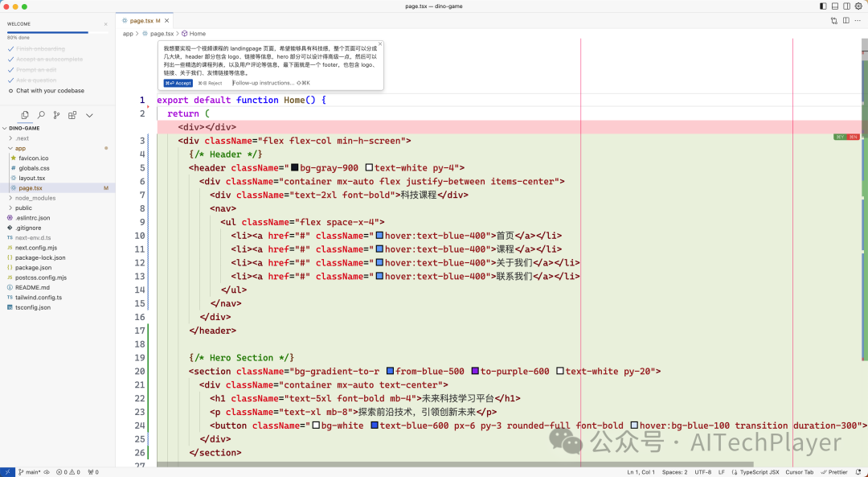This screenshot has height=477, width=868.
Task: Check the Chat with your codebase item
Action: (50, 91)
